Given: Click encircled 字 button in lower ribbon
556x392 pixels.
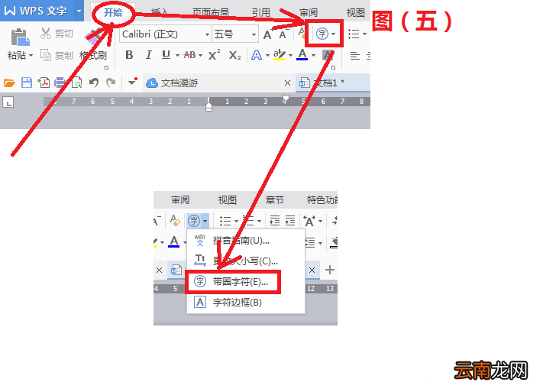Looking at the screenshot, I should [x=194, y=221].
